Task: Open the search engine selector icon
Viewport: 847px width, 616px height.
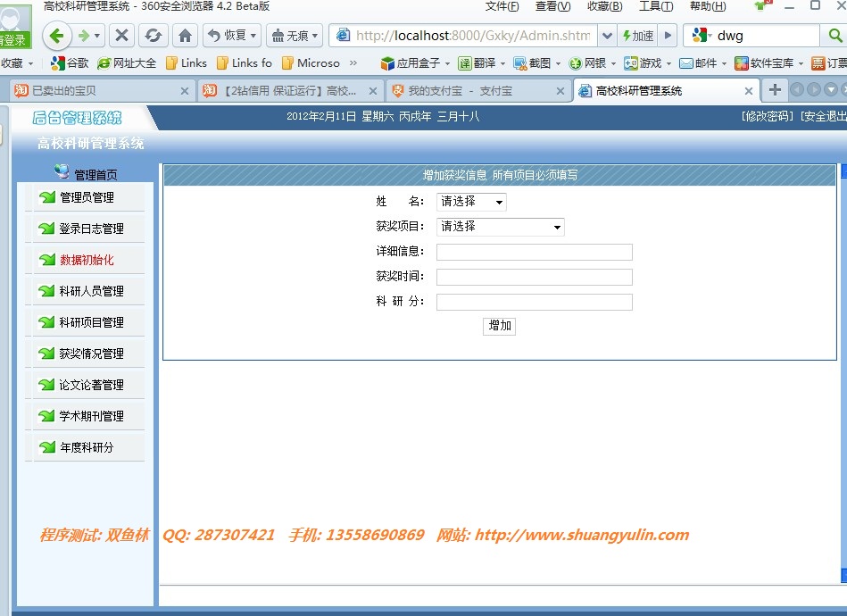Action: tap(702, 36)
